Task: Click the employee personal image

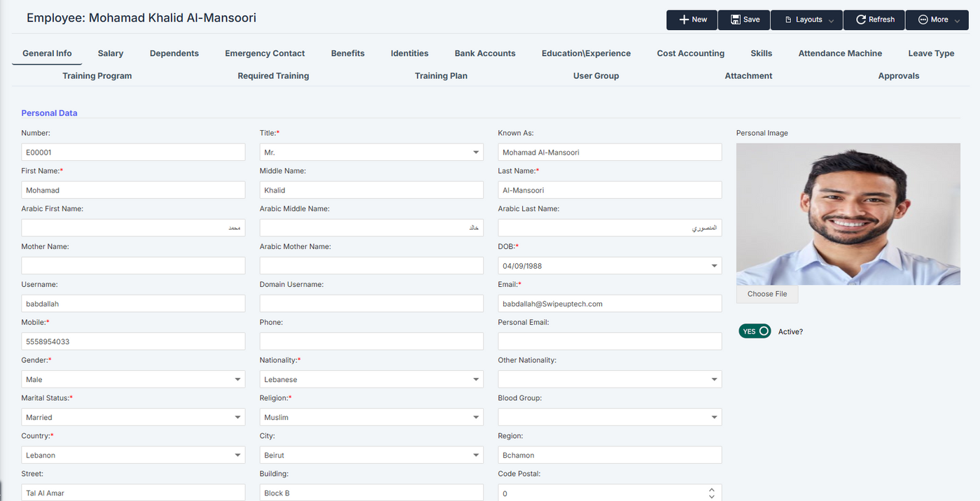Action: (x=848, y=214)
